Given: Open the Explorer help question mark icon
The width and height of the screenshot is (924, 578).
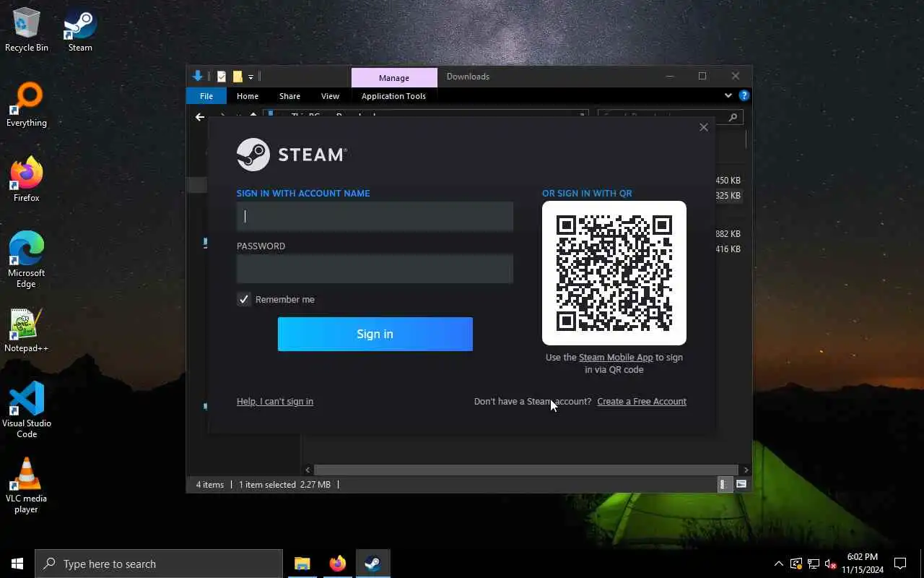Looking at the screenshot, I should [x=744, y=95].
